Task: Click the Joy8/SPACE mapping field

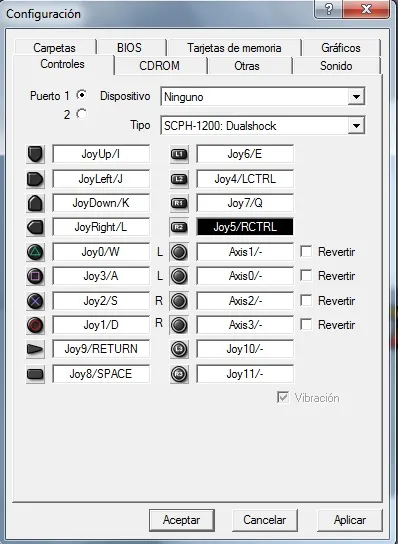Action: (101, 374)
